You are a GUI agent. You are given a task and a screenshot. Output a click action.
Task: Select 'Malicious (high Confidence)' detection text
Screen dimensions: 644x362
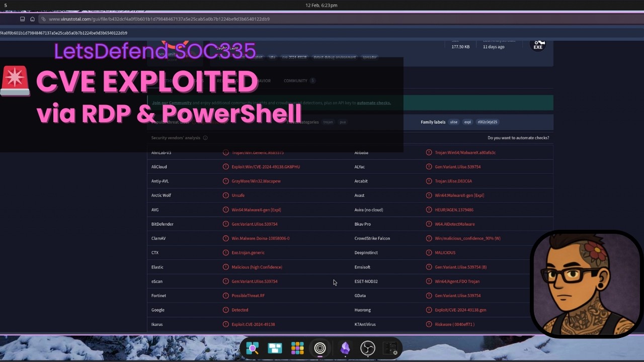pos(257,267)
